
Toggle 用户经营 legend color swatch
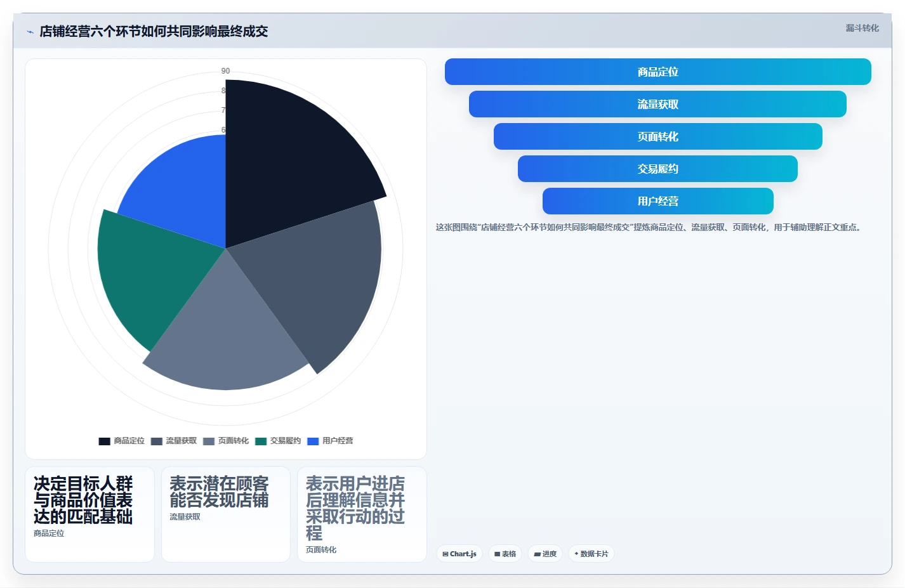[x=313, y=441]
